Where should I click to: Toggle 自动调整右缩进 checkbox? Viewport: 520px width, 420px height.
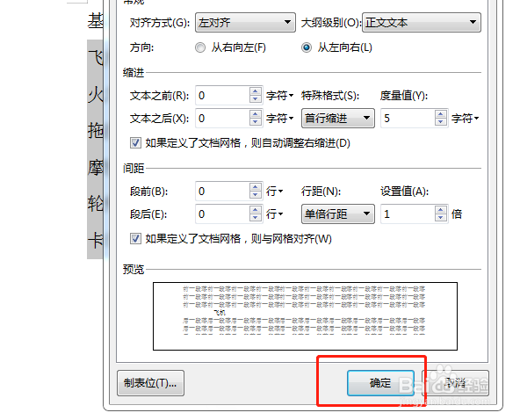(135, 143)
